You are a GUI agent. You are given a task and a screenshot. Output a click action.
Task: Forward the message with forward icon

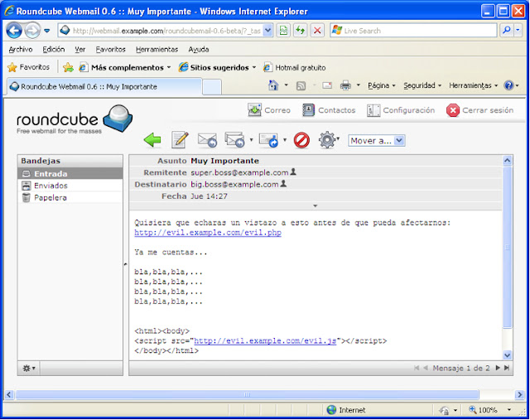click(268, 140)
